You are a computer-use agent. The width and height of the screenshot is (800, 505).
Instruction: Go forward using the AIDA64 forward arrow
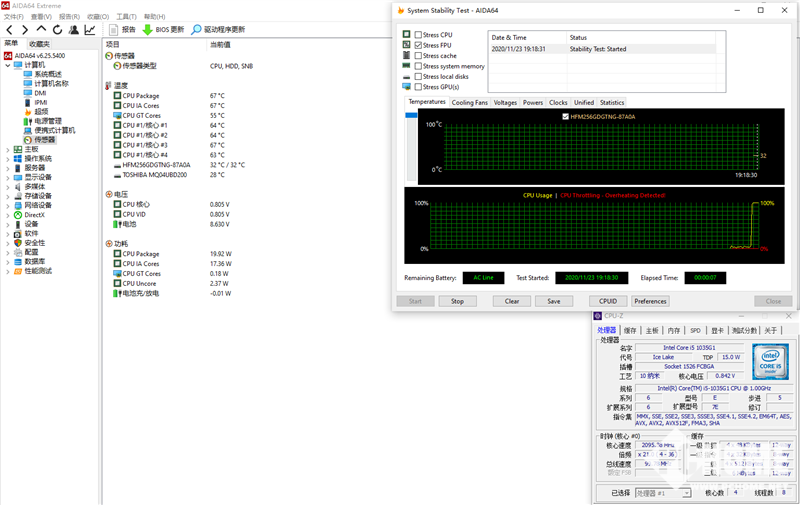[x=25, y=30]
